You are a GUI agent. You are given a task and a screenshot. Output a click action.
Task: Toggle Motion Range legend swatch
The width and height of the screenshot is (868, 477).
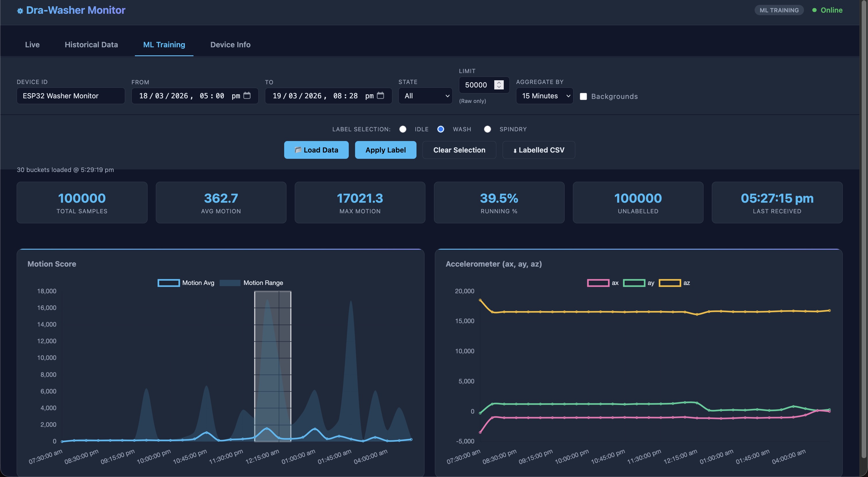(230, 283)
